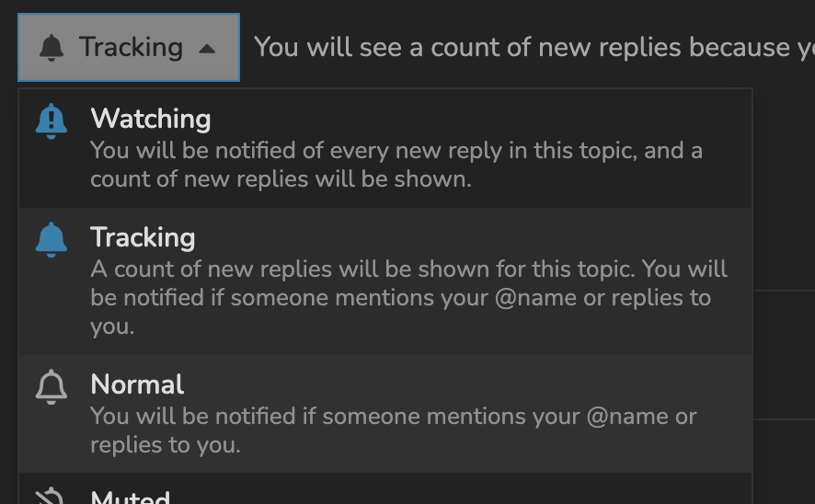Collapse the menu via the Tracking button's caret
Image resolution: width=815 pixels, height=504 pixels.
[x=207, y=49]
